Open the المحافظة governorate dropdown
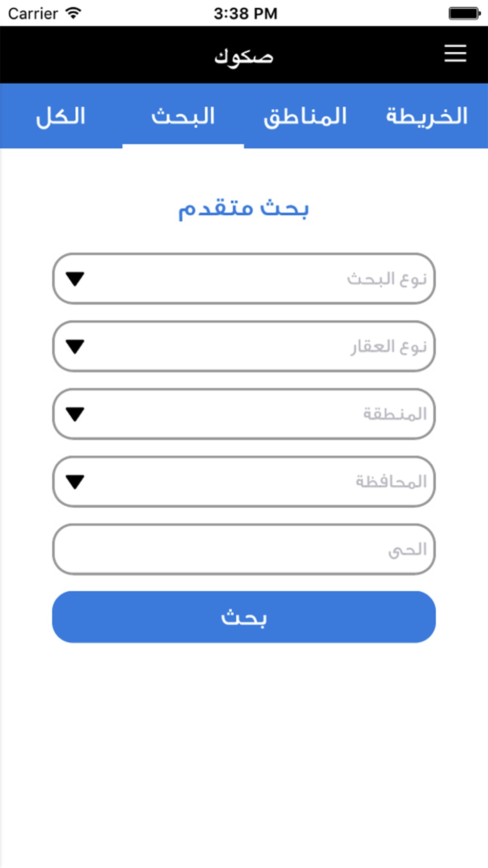 coord(244,482)
